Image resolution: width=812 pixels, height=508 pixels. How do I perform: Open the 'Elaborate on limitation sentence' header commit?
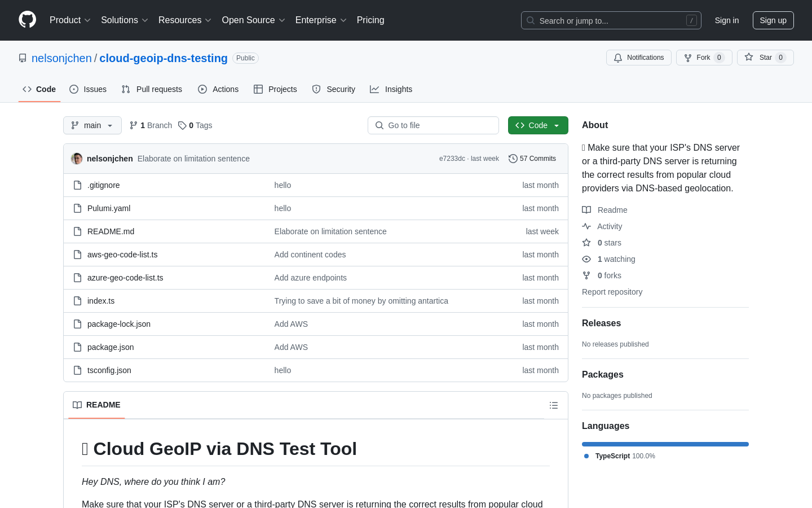[193, 159]
